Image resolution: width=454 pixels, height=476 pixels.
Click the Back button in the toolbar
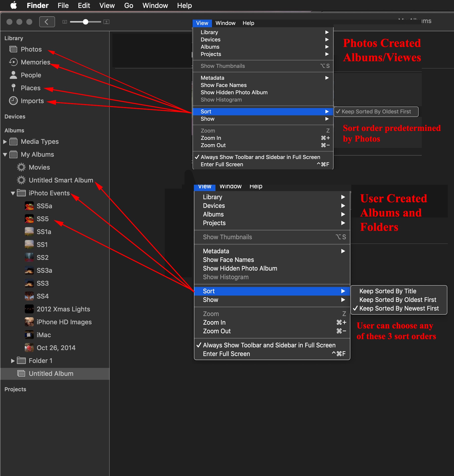[47, 22]
